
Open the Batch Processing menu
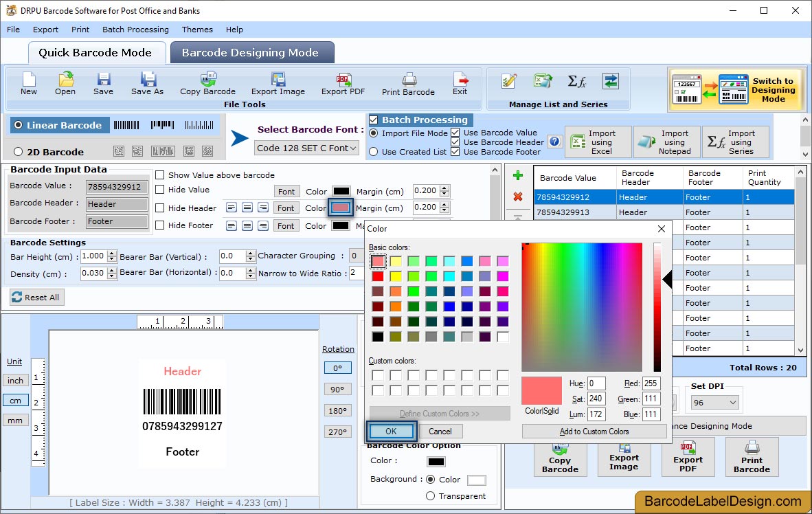[x=136, y=30]
